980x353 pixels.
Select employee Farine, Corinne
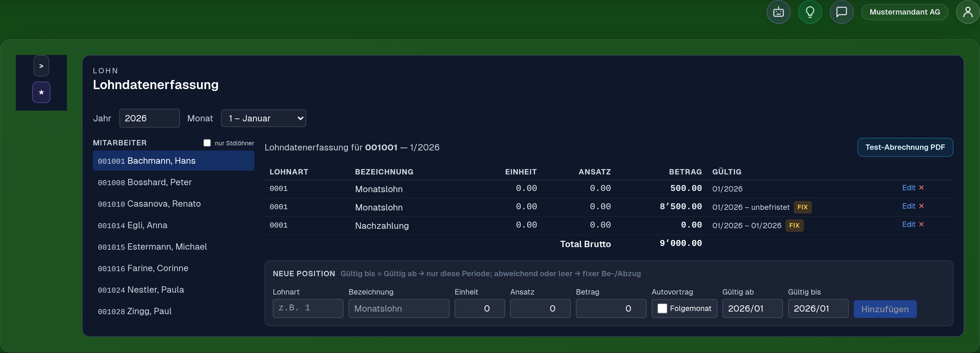pos(173,268)
